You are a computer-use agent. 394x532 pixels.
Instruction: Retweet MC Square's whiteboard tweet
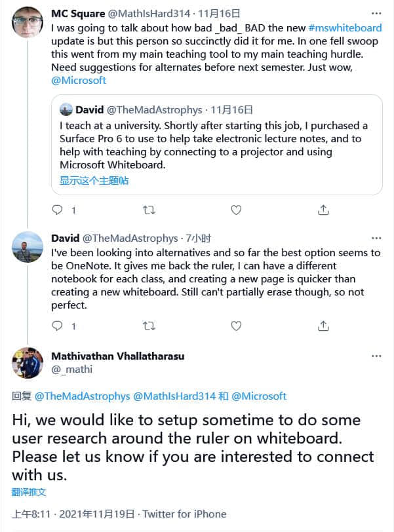149,210
